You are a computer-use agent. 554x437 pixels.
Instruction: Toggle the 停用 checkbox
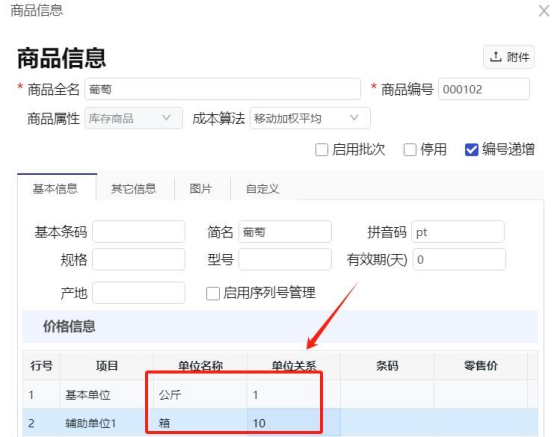[x=410, y=149]
